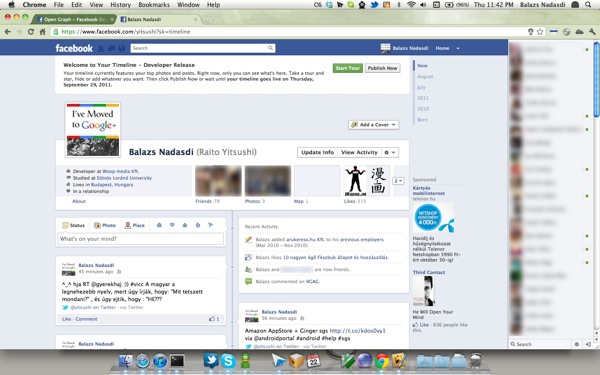The width and height of the screenshot is (600, 375).
Task: Open the friend requests icon in Facebook header
Action: 101,49
